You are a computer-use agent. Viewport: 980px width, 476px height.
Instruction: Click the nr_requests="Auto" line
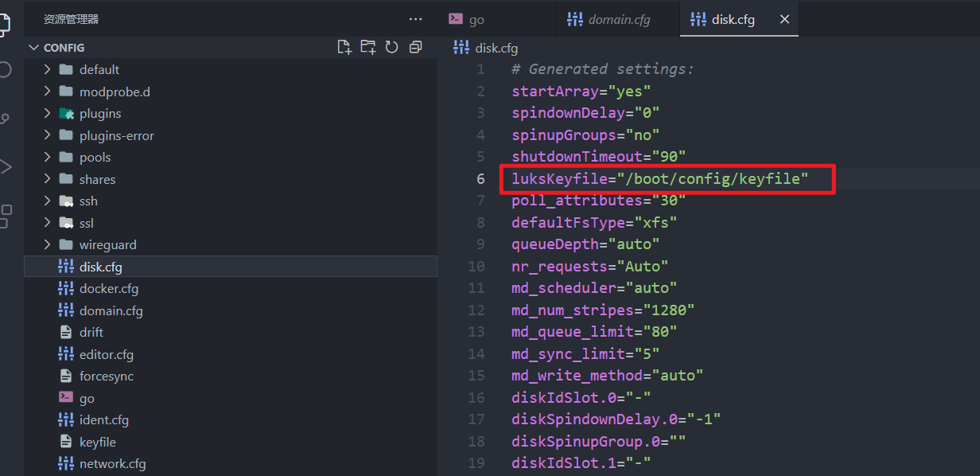pos(590,266)
